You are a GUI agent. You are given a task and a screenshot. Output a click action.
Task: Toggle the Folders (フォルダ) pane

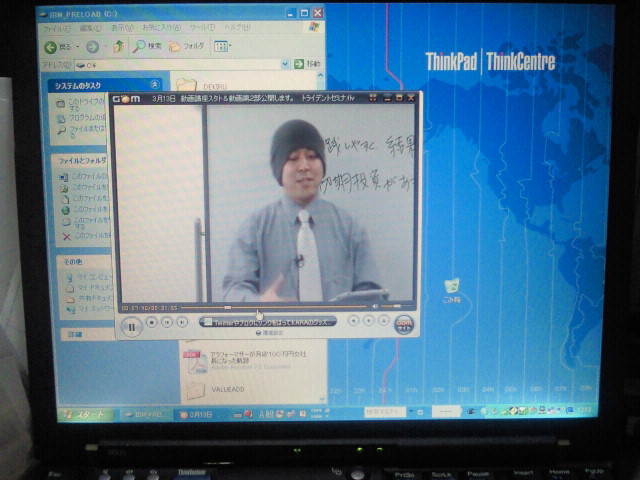187,46
